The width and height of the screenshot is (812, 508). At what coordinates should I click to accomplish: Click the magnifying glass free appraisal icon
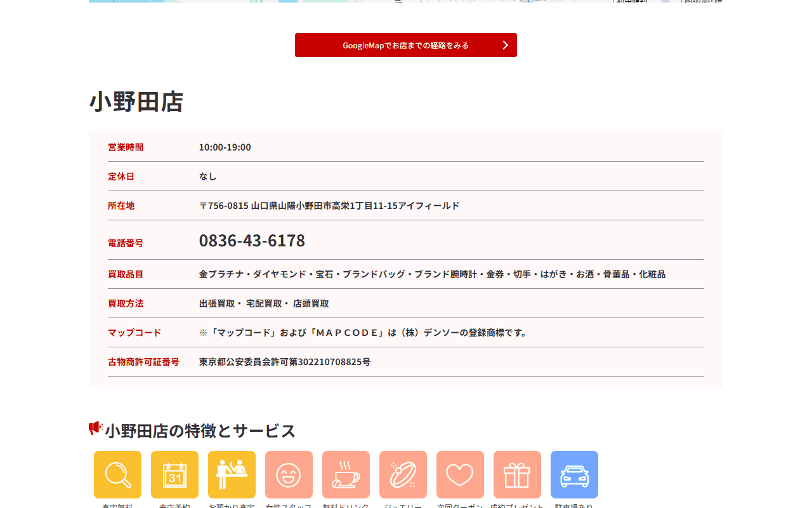(x=117, y=474)
